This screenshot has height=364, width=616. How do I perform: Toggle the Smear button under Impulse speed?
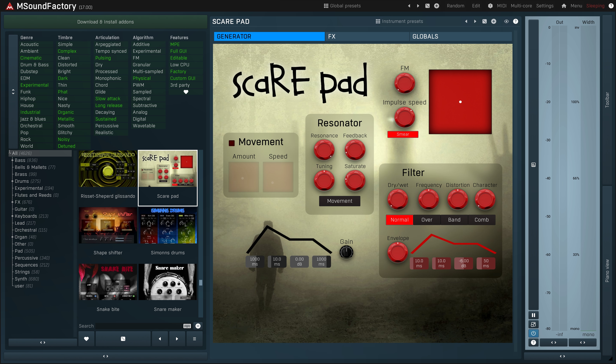point(403,134)
